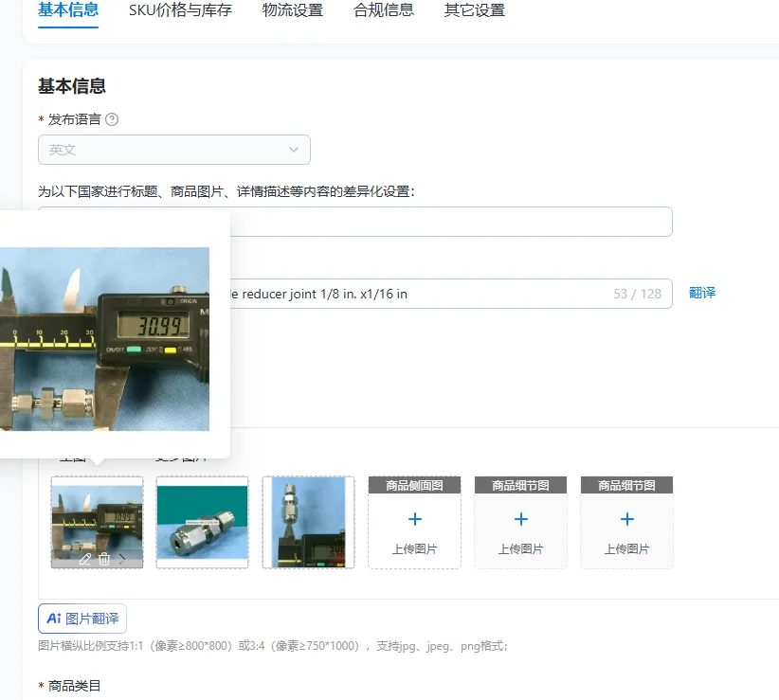Switch to 基本信息 tab
Viewport: 779px width, 700px height.
coord(68,9)
